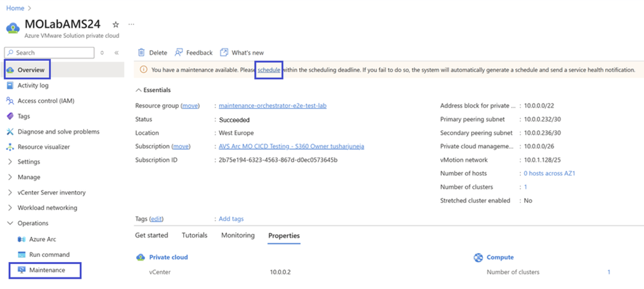
Task: Click the Private cloud heading link
Action: pos(168,257)
